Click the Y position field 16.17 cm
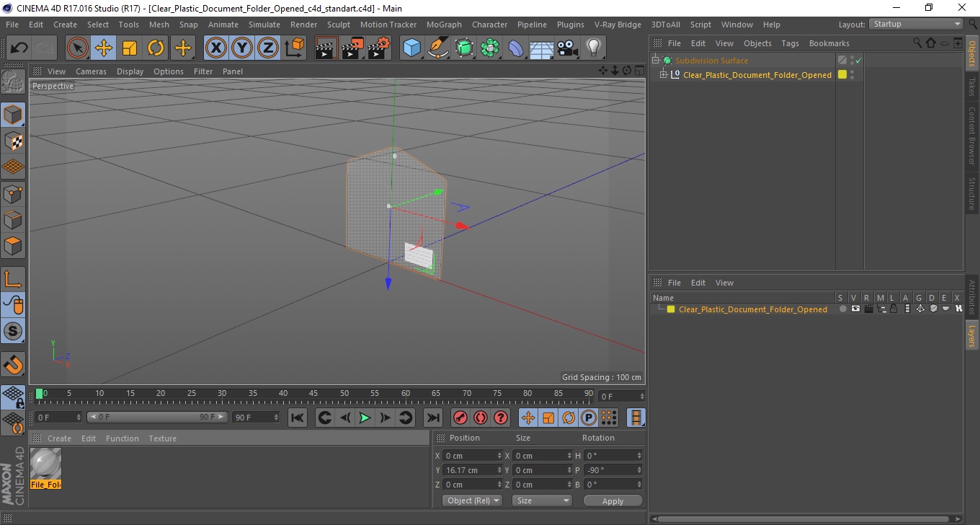Image resolution: width=980 pixels, height=525 pixels. [x=472, y=470]
